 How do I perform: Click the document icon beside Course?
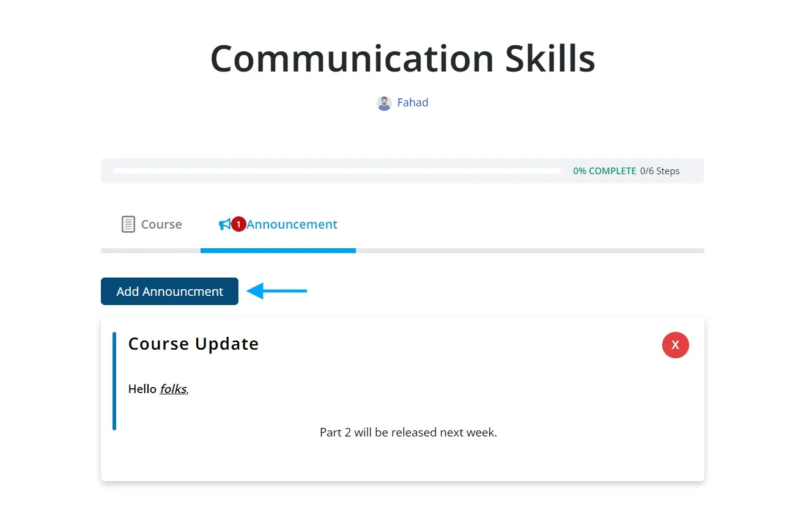click(128, 224)
